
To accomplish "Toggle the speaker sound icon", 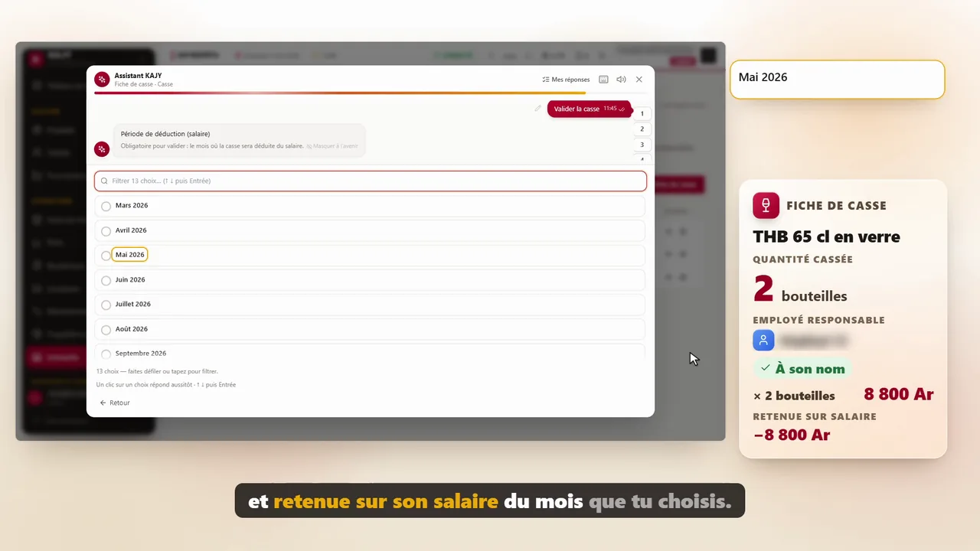I will coord(621,80).
